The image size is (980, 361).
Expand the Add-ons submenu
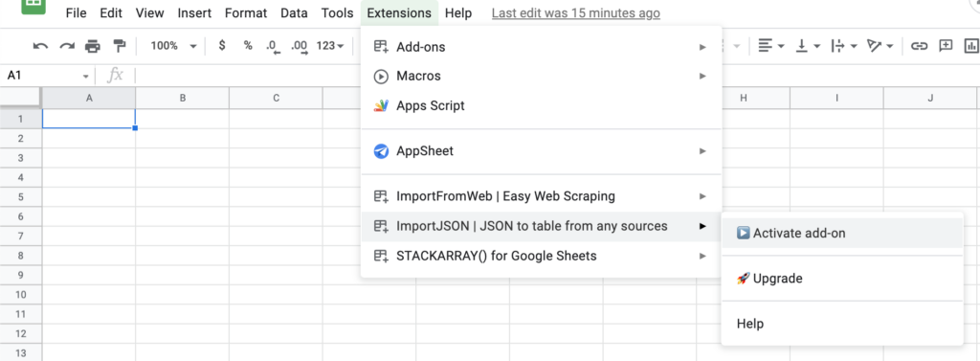pyautogui.click(x=542, y=47)
